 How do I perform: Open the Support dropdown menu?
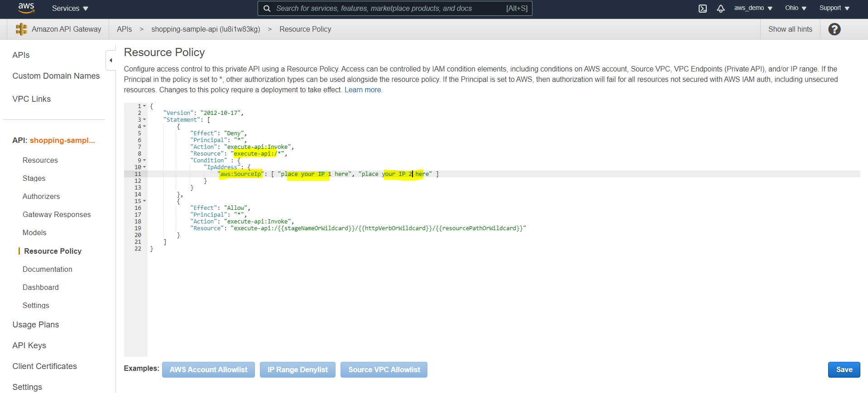click(x=834, y=8)
